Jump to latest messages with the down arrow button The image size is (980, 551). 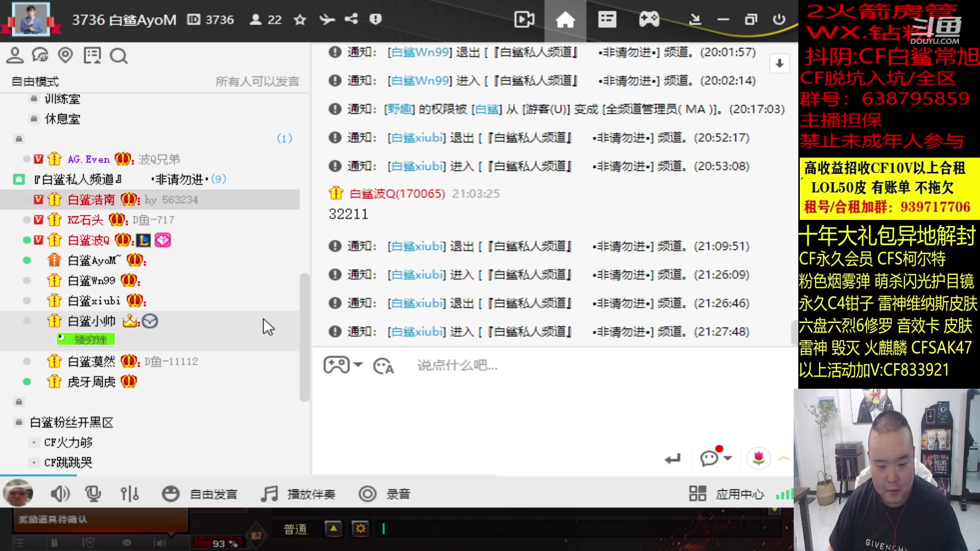tap(779, 63)
